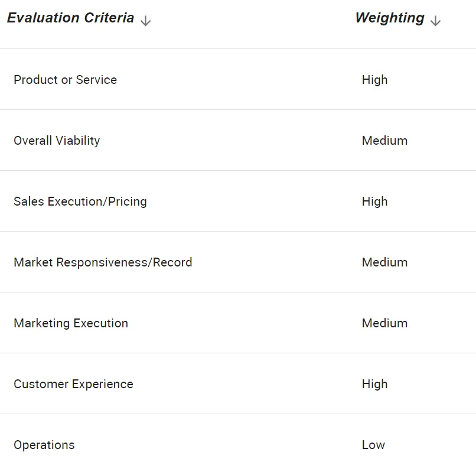Viewport: 476px width, 465px height.
Task: Select the Overall Viability criterion
Action: (x=57, y=141)
